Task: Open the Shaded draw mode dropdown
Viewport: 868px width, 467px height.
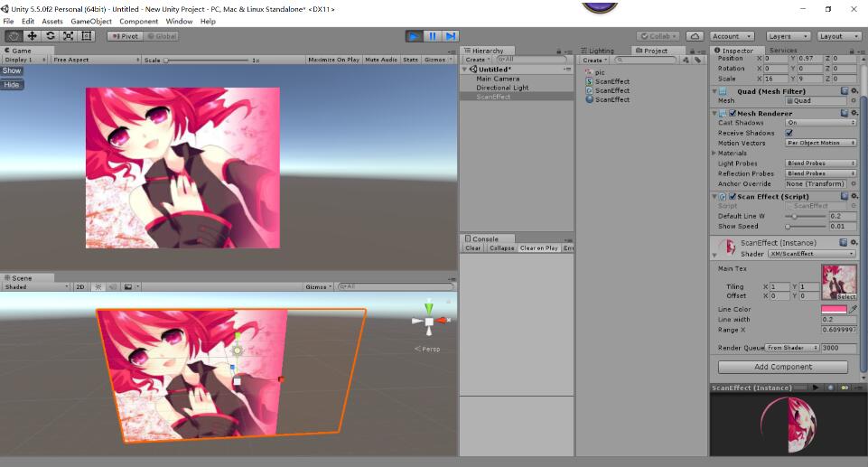Action: tap(36, 286)
